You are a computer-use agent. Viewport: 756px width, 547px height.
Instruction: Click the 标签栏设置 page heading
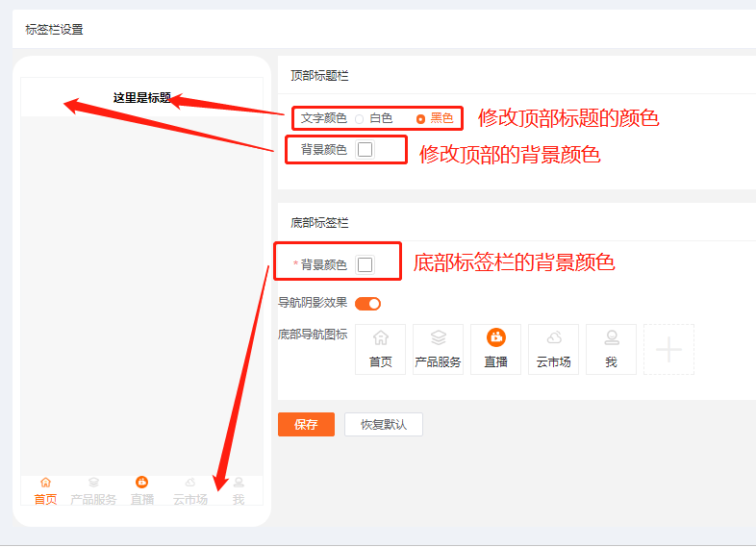point(54,30)
